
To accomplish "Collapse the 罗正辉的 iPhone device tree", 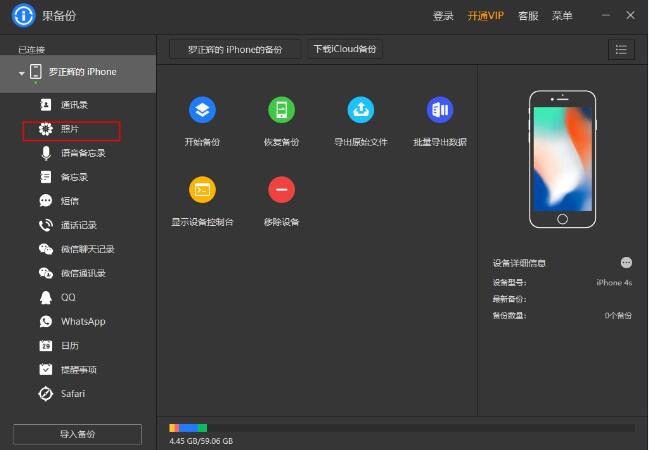I will click(x=22, y=73).
